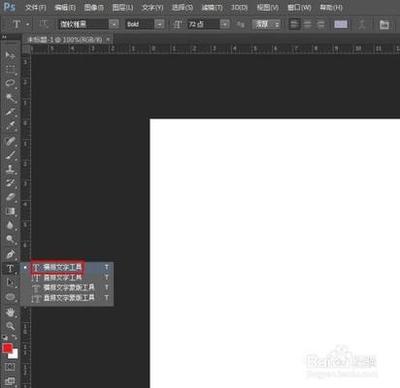This screenshot has width=400, height=388.
Task: Select the Eraser tool
Action: tap(10, 197)
